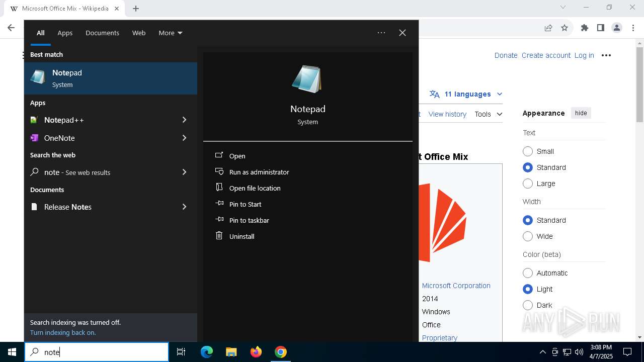Click the network tray icon

[x=567, y=352]
